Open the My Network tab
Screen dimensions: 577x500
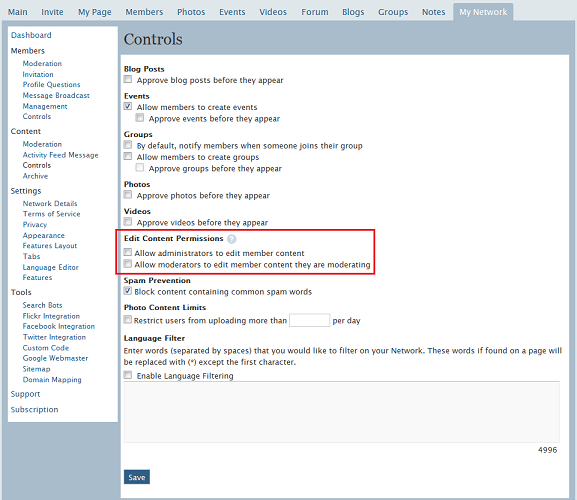[x=483, y=12]
